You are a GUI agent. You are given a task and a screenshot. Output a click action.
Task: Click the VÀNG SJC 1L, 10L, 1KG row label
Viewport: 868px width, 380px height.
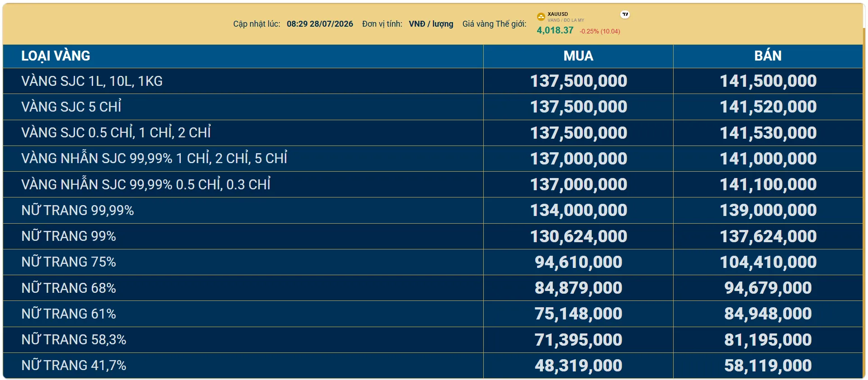92,81
